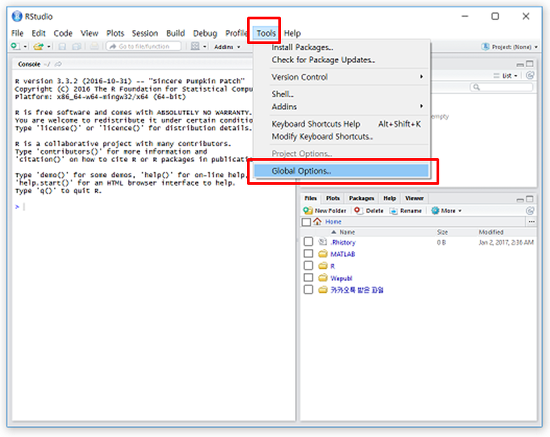Select Global Options menu item

tap(342, 171)
